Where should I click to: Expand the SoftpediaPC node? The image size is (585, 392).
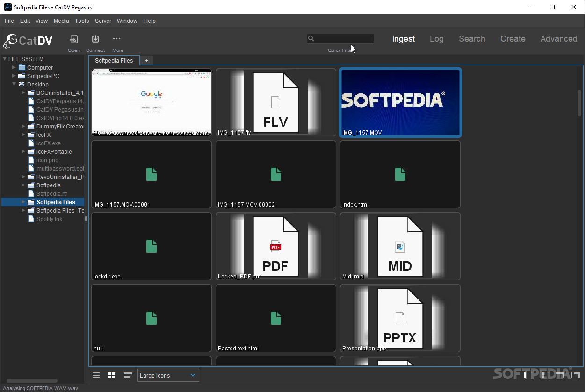[x=14, y=76]
